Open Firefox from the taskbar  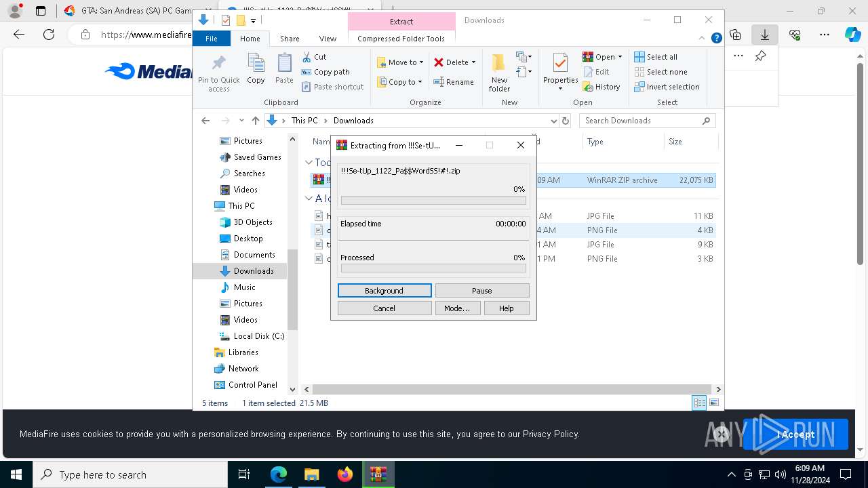(345, 474)
